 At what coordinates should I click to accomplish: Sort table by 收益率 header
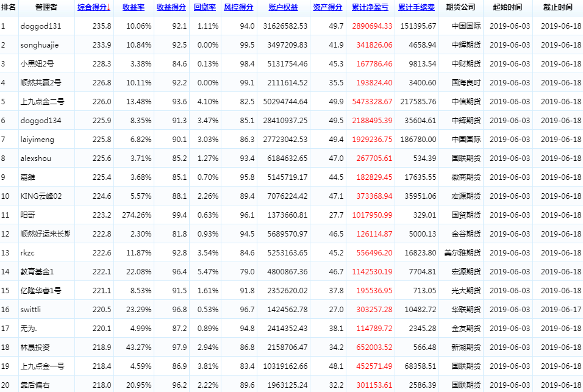click(134, 7)
